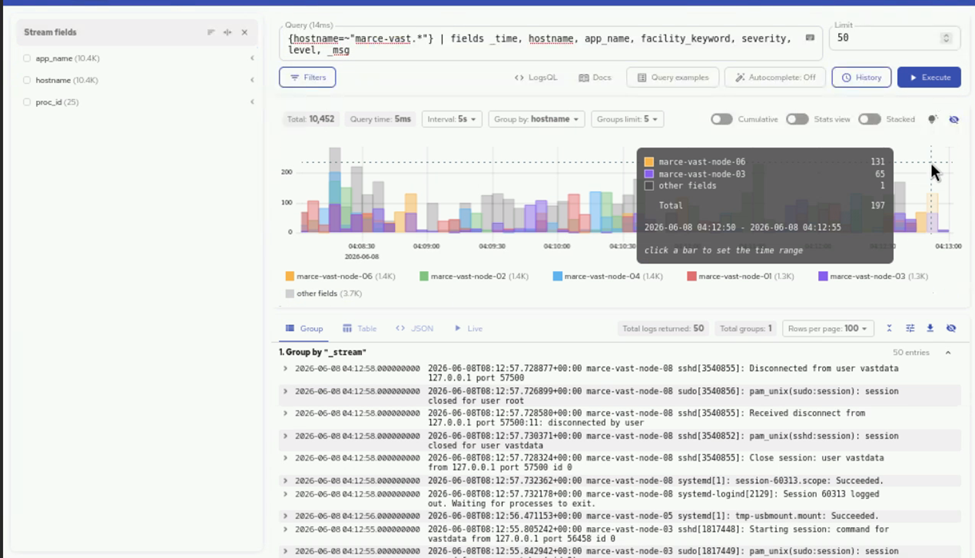
Task: Turn on Autocomplete
Action: point(775,78)
